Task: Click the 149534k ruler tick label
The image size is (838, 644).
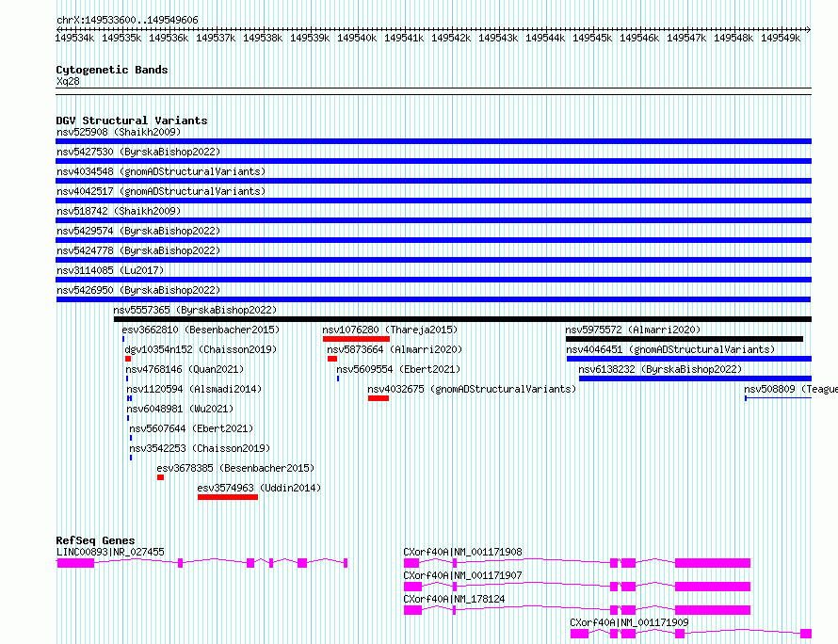Action: 74,38
